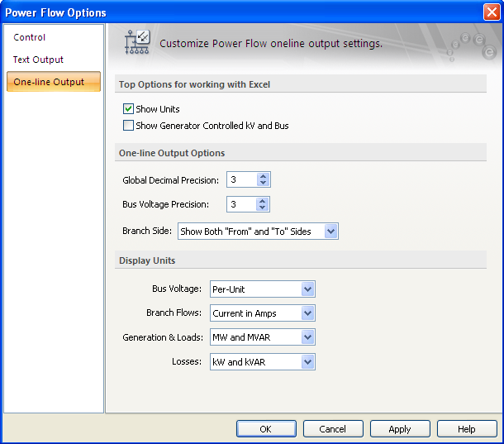Click the Cancel button
The width and height of the screenshot is (504, 444).
(333, 429)
